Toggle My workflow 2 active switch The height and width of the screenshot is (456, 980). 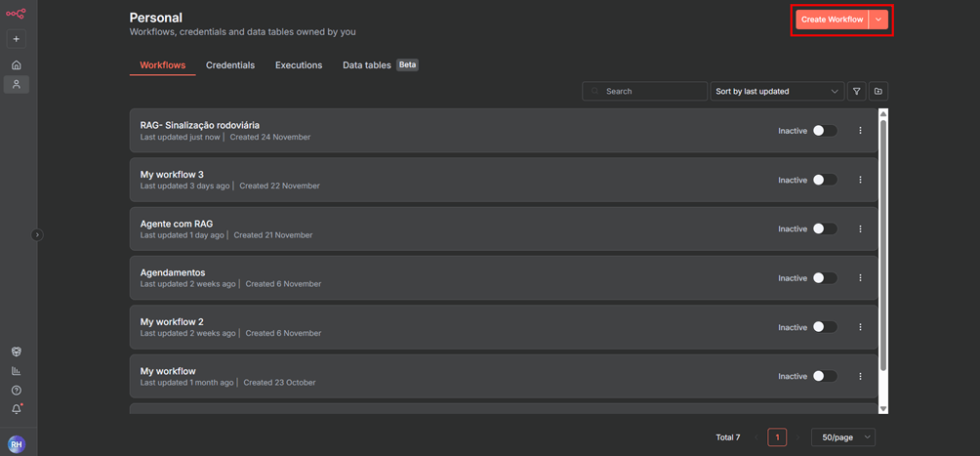pos(825,327)
